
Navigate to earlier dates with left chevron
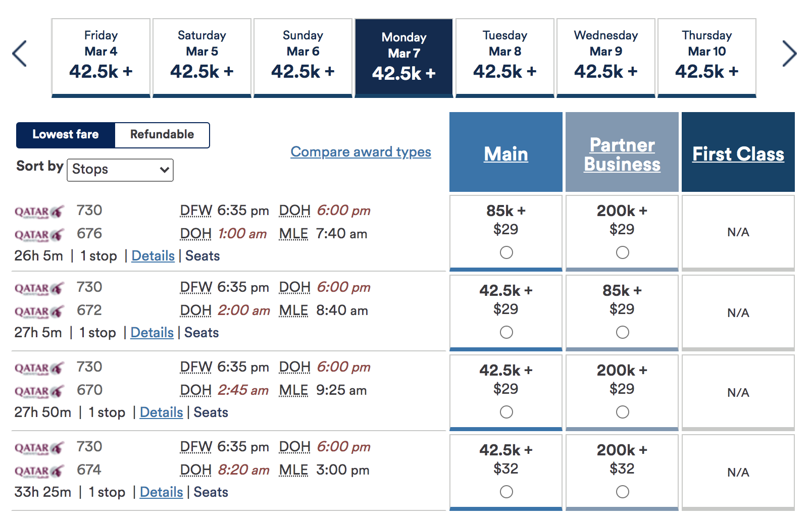19,53
